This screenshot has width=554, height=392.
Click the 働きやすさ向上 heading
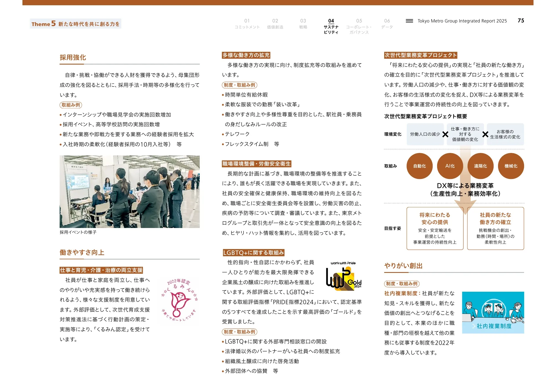[82, 252]
